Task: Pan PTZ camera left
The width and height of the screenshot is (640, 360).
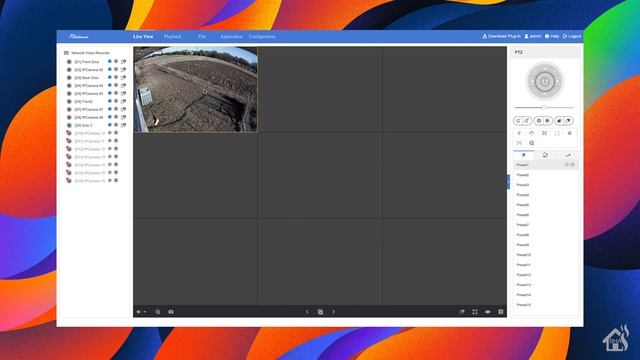Action: [x=531, y=81]
